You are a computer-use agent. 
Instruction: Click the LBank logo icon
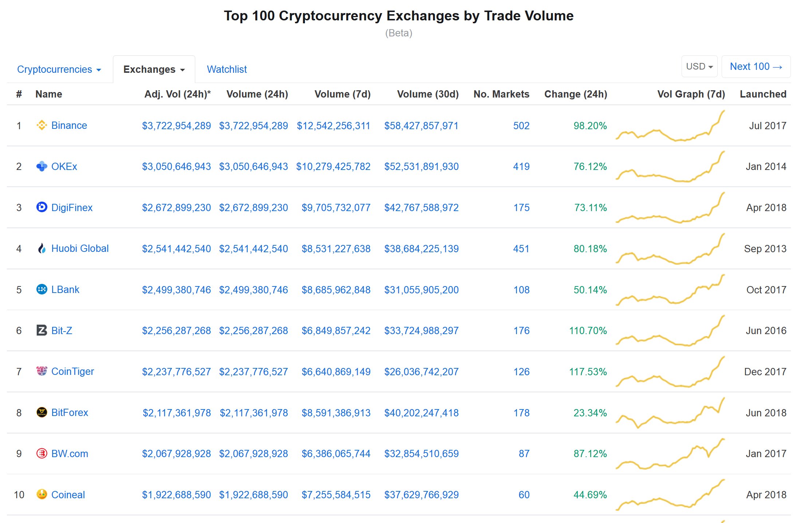[x=42, y=289]
